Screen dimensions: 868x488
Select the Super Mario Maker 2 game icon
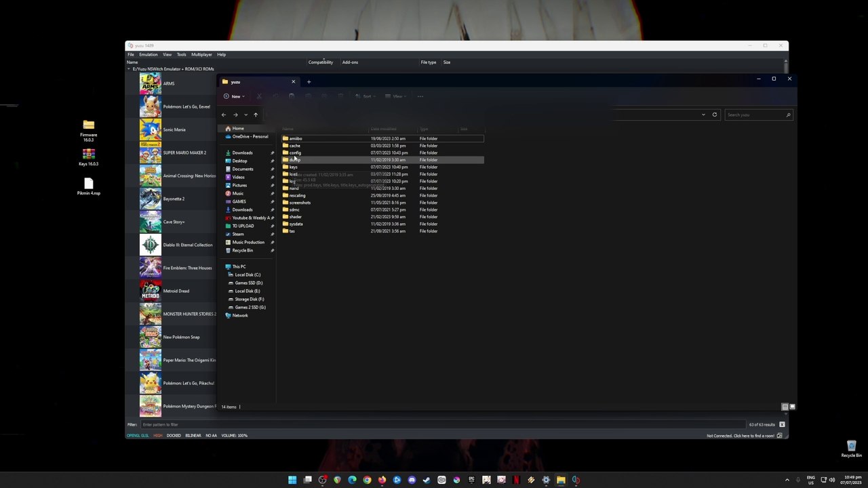point(150,152)
